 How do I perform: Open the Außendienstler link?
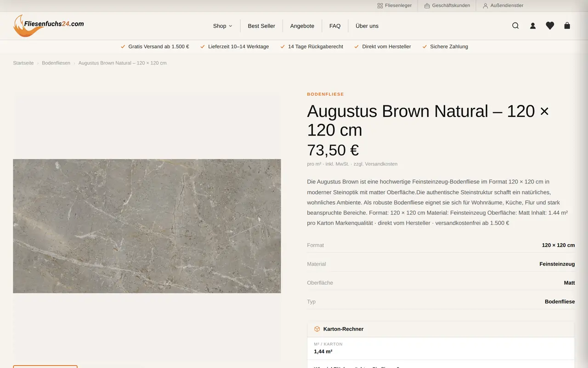coord(503,6)
